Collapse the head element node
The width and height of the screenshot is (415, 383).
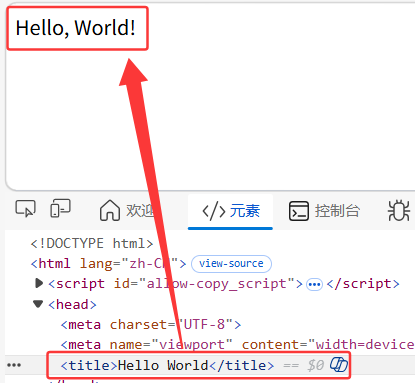click(38, 304)
